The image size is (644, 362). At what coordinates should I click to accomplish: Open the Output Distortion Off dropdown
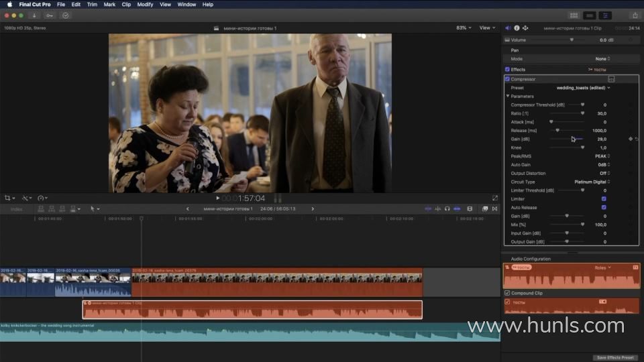pos(604,173)
